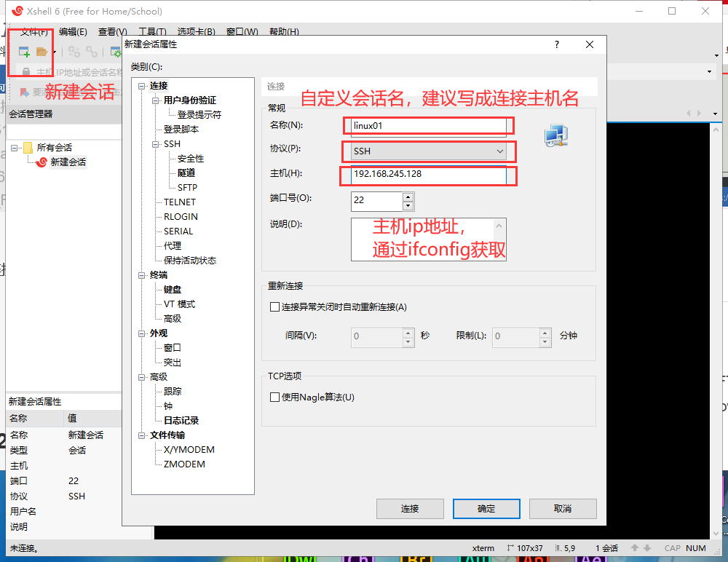The width and height of the screenshot is (728, 562).
Task: Click the new session toolbar icon
Action: coord(24,52)
